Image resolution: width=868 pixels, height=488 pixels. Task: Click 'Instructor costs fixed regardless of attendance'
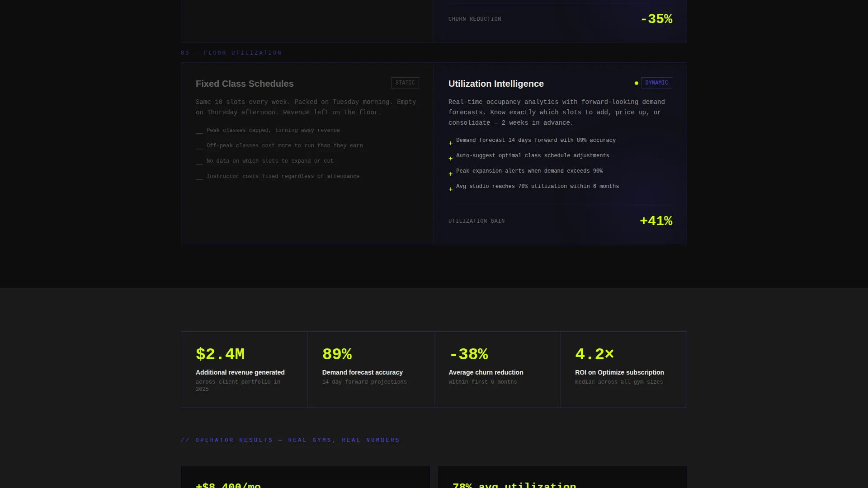pos(283,176)
